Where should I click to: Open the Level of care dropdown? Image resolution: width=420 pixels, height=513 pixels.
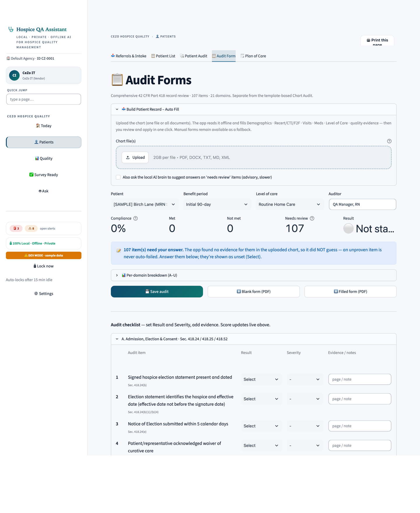[x=290, y=204]
